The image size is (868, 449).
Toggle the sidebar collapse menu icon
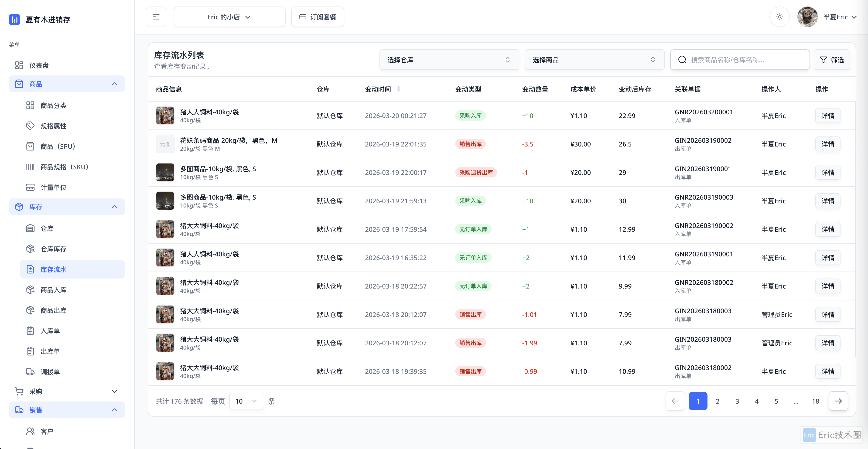tap(156, 17)
